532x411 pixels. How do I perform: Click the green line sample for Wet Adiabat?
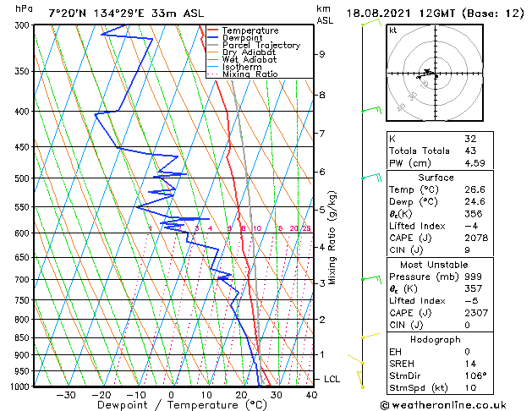pyautogui.click(x=212, y=60)
